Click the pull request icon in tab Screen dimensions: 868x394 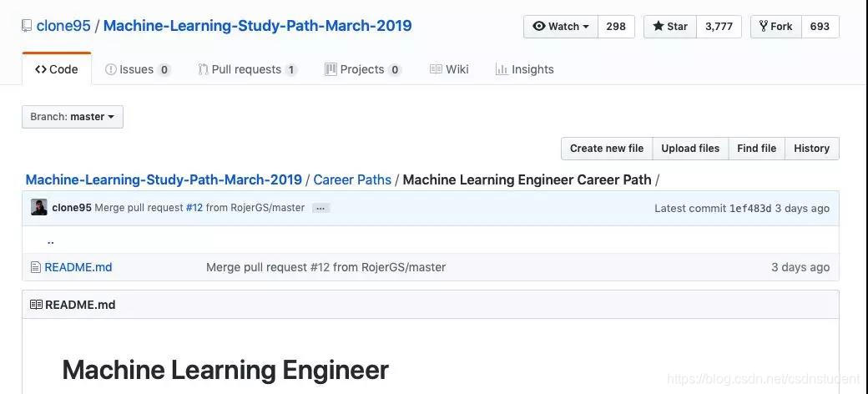pos(203,69)
